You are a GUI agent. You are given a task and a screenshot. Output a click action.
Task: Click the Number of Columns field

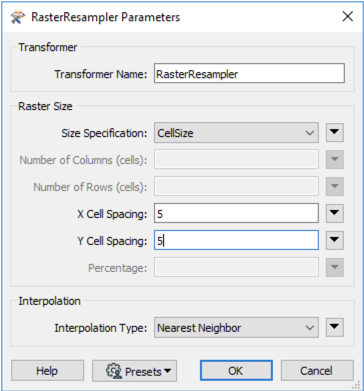coord(236,160)
